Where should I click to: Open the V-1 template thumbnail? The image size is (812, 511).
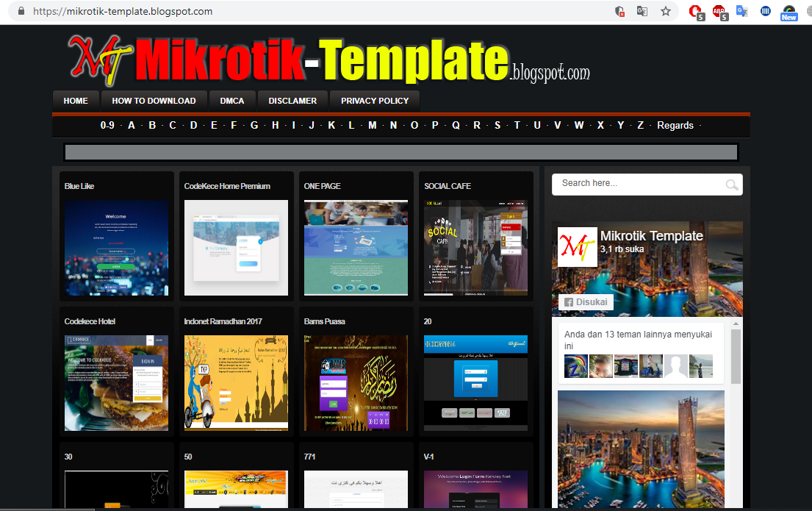coord(476,489)
